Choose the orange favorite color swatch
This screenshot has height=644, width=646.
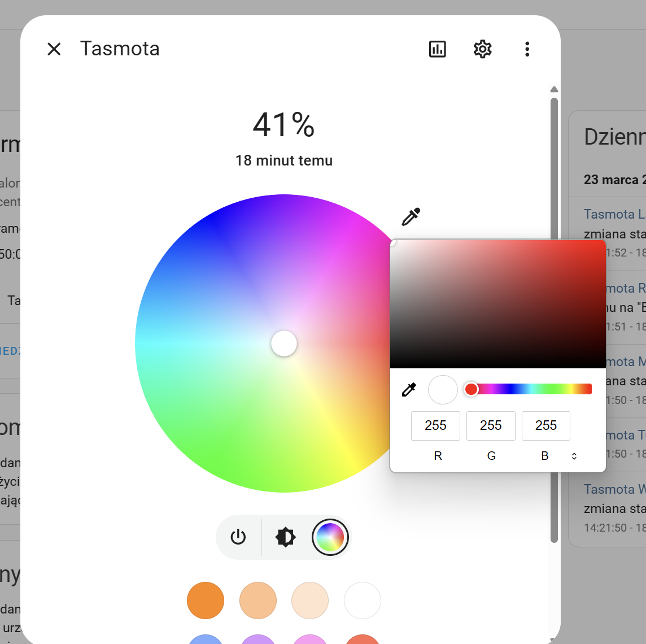[206, 601]
